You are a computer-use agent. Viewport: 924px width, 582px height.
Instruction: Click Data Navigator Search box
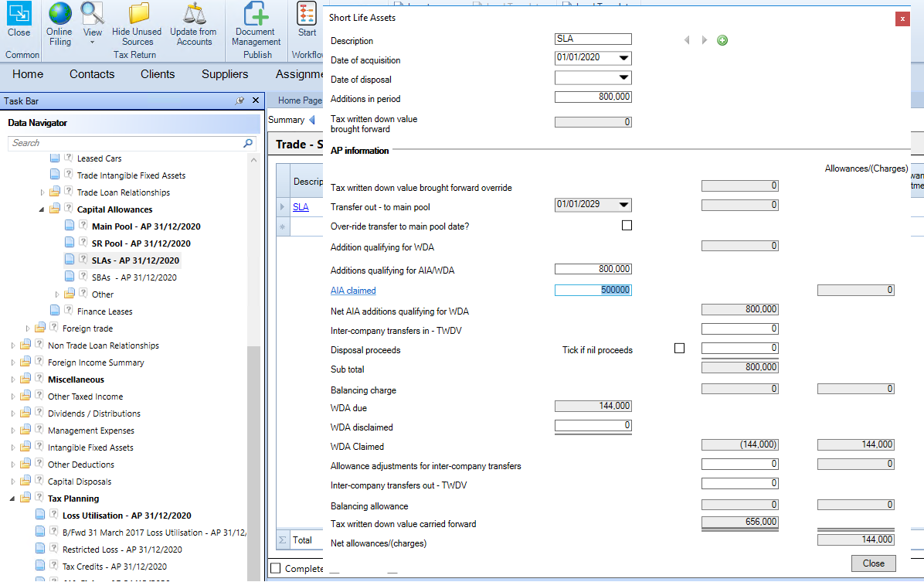[x=127, y=143]
